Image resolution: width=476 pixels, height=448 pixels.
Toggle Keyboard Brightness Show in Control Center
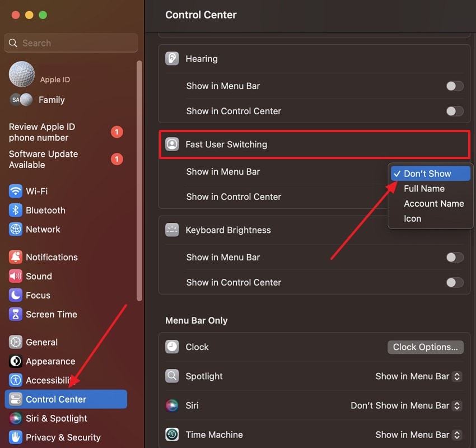[x=455, y=282]
